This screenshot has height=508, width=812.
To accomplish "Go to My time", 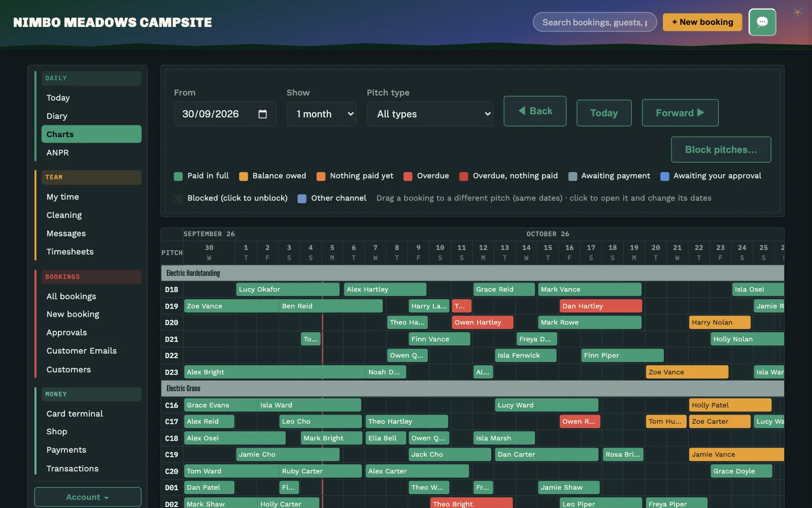I will tap(91, 197).
